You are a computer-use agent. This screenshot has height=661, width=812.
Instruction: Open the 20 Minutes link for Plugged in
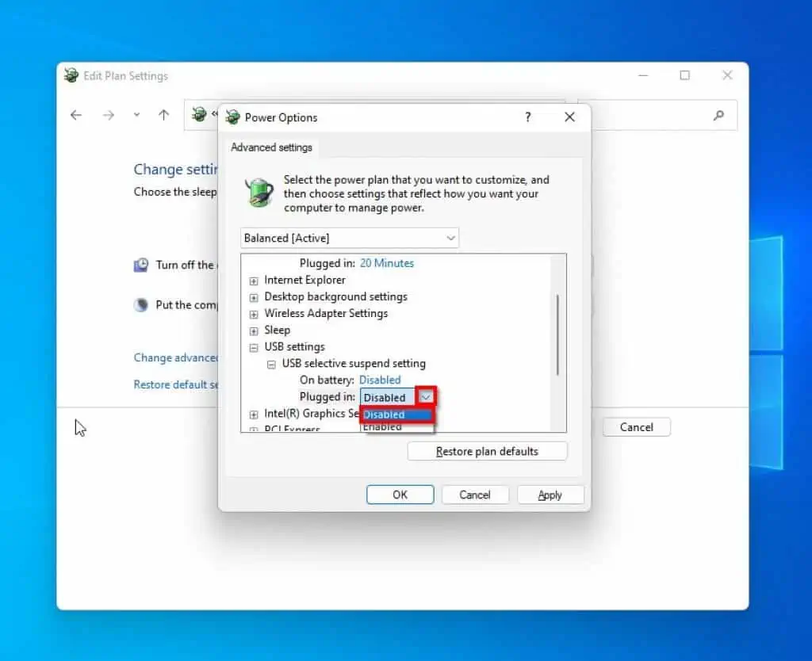tap(387, 262)
